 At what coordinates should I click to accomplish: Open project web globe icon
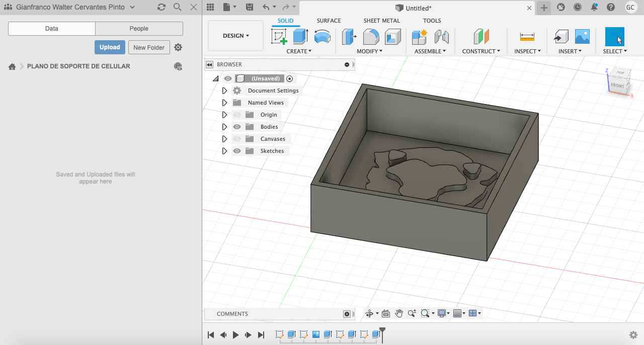click(178, 66)
